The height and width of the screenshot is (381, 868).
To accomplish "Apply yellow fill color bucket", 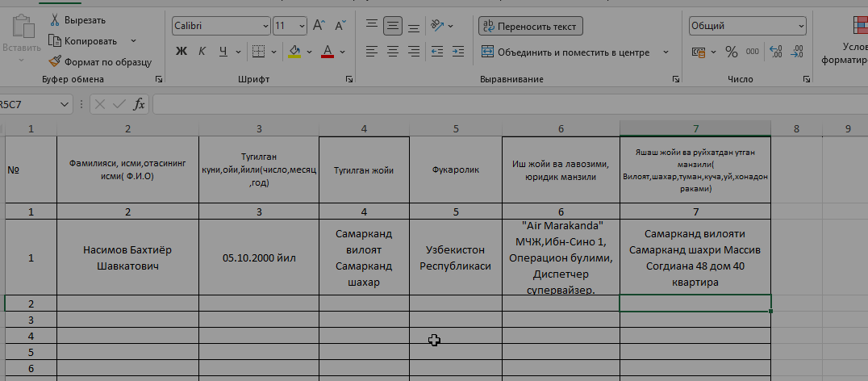I will click(294, 52).
